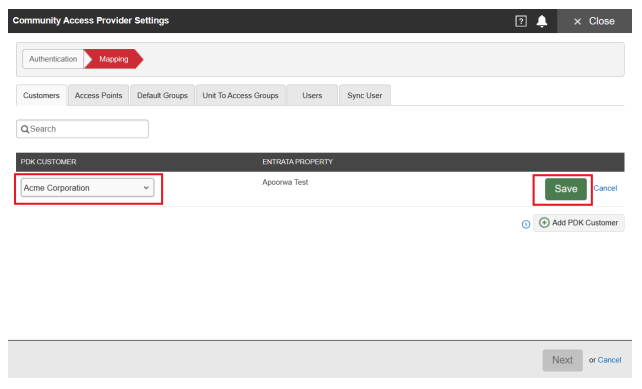This screenshot has width=642, height=389.
Task: Switch to Unit To Access Groups tab
Action: (x=240, y=95)
